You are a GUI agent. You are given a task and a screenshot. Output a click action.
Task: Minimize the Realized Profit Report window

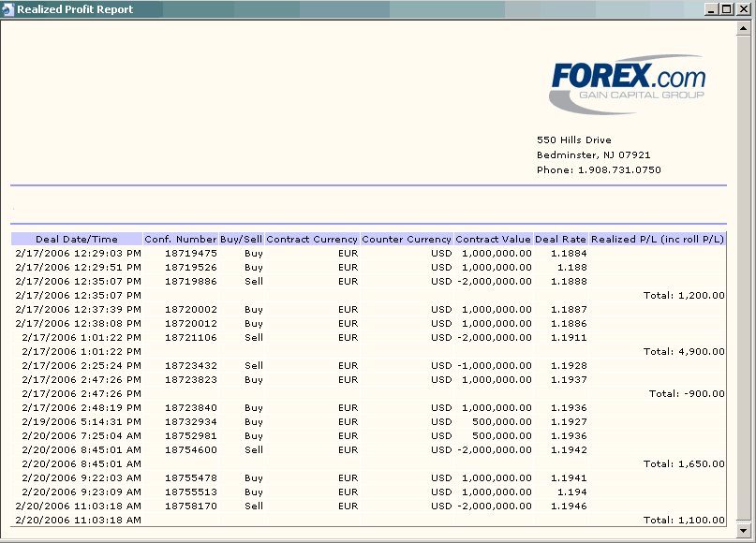pyautogui.click(x=713, y=9)
